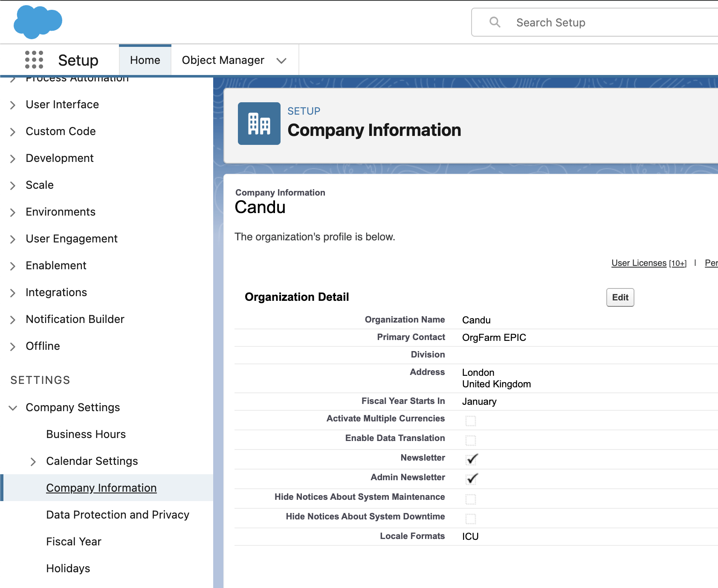This screenshot has width=718, height=588.
Task: Expand the Custom Code section
Action: point(13,132)
